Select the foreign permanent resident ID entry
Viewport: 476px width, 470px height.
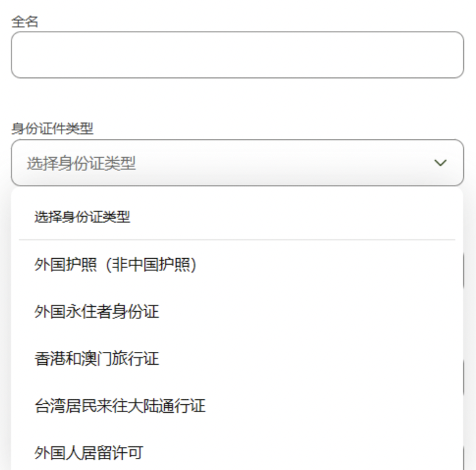97,312
